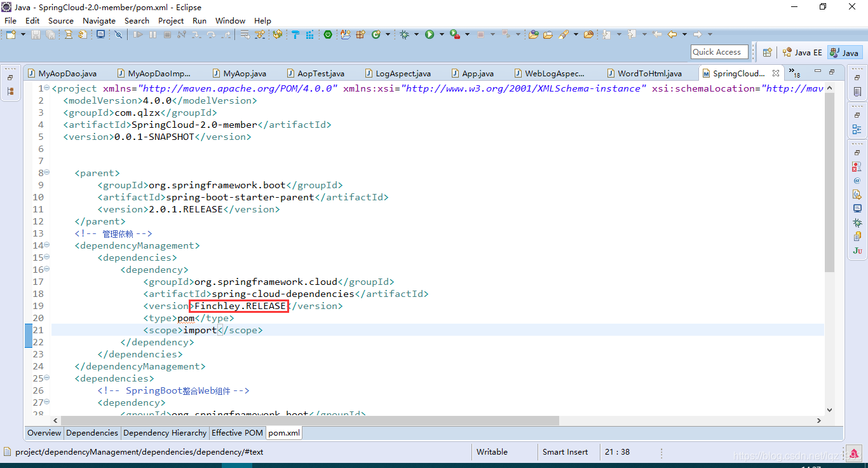Collapse the dependency element at line 16
The height and width of the screenshot is (468, 868).
[x=47, y=270]
